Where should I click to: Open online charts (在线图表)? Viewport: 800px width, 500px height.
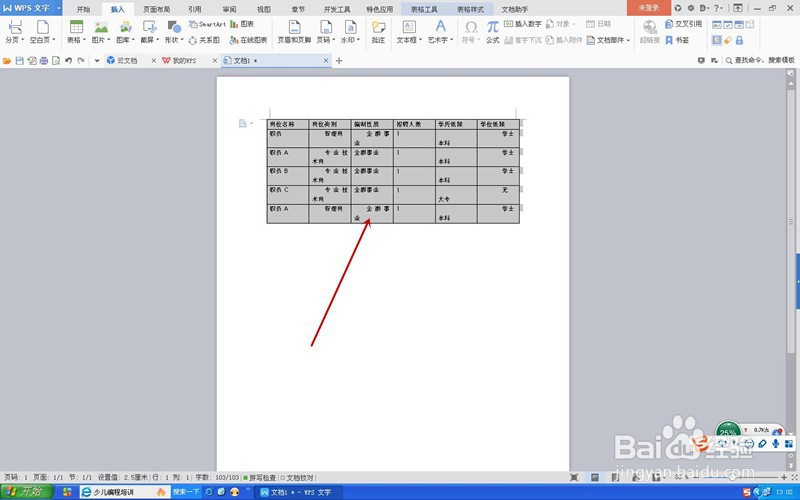pos(248,40)
